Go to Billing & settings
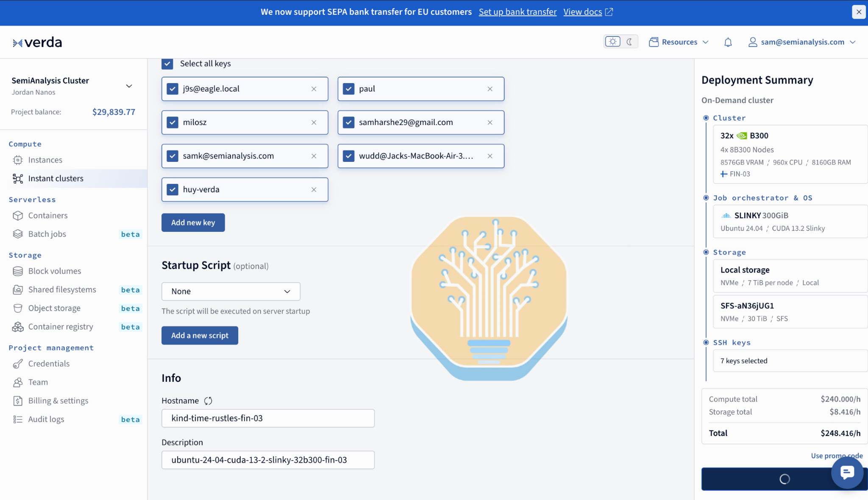868x500 pixels. (58, 401)
